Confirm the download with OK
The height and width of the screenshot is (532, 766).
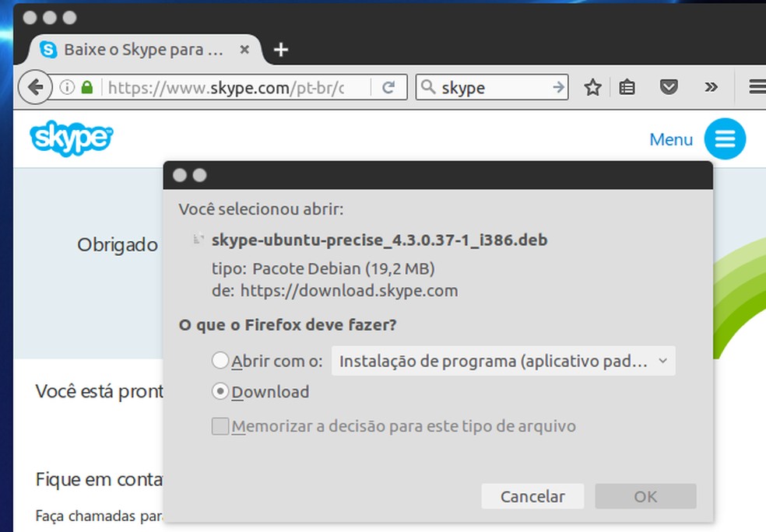(645, 496)
